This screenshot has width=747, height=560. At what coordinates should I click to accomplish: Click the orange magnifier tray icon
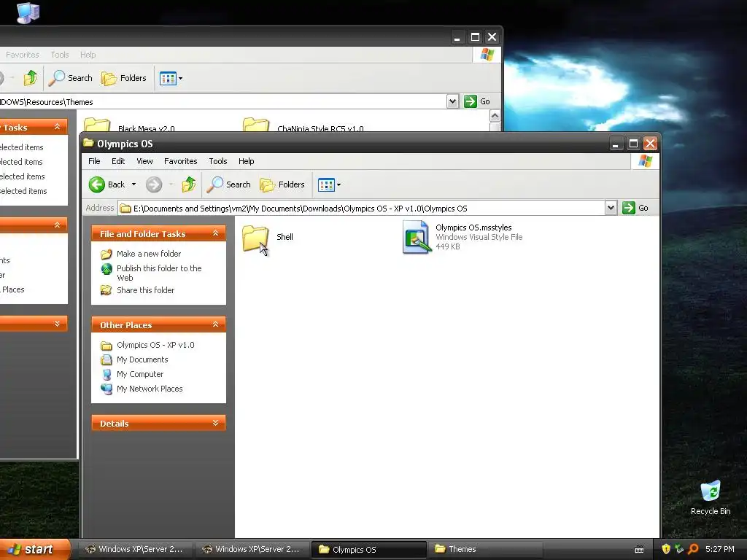coord(693,549)
